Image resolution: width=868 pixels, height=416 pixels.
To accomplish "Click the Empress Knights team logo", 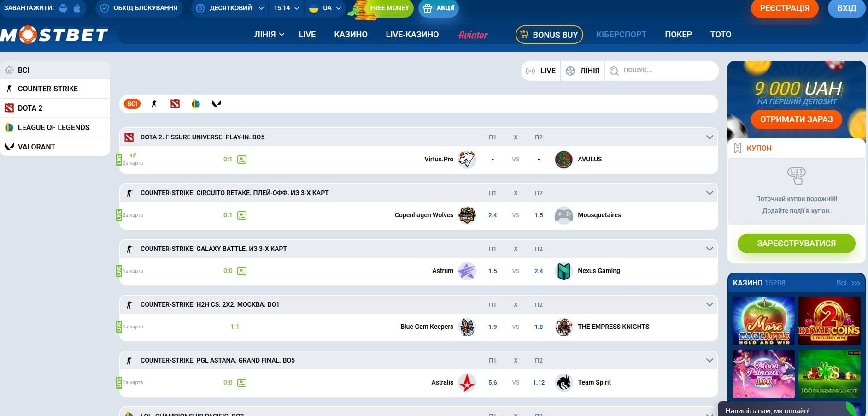I will 564,327.
